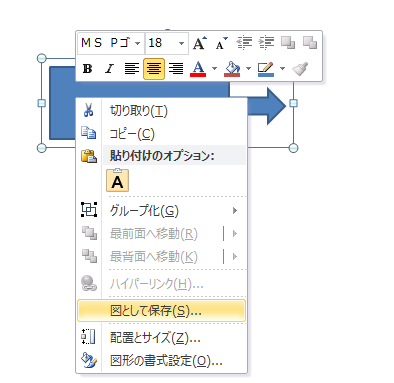Image resolution: width=394 pixels, height=383 pixels.
Task: Click the icon beside 最背面へ移動
Action: tap(89, 256)
